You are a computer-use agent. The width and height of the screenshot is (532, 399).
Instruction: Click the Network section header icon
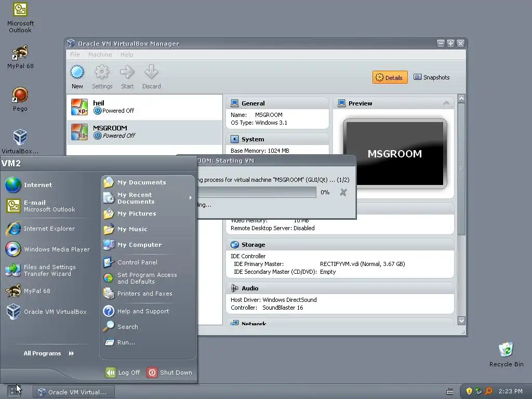coord(234,323)
